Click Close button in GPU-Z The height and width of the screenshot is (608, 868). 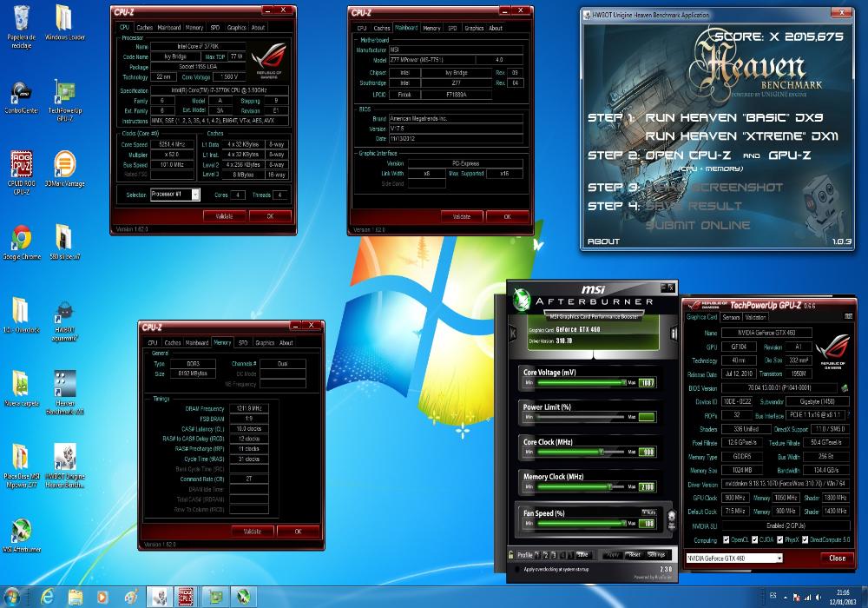click(837, 558)
